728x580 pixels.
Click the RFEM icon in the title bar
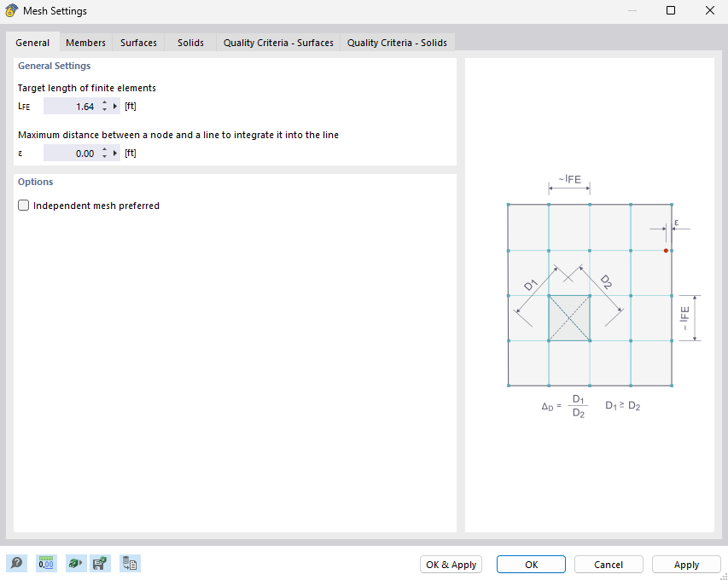(x=12, y=10)
